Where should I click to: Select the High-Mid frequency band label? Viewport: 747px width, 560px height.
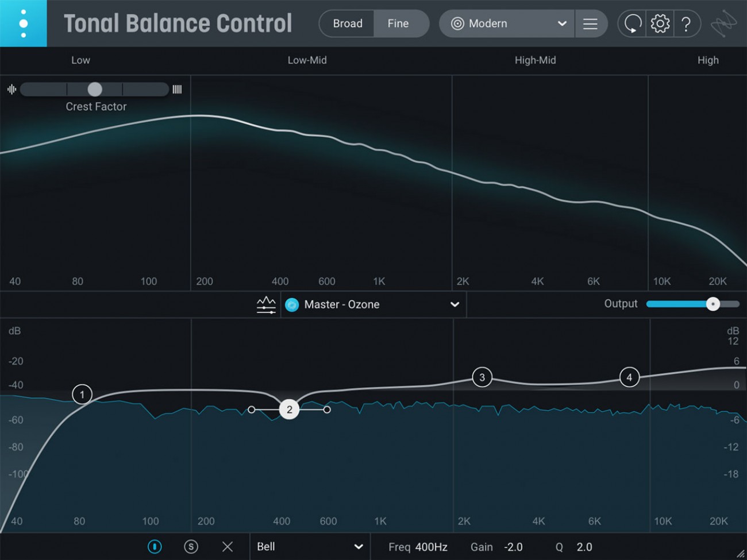(x=535, y=60)
